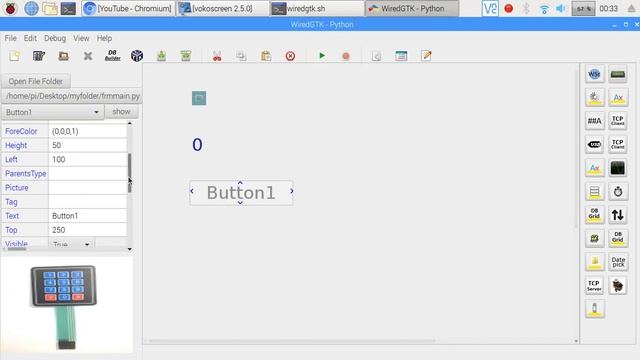Click the empty Picture property field

click(88, 188)
